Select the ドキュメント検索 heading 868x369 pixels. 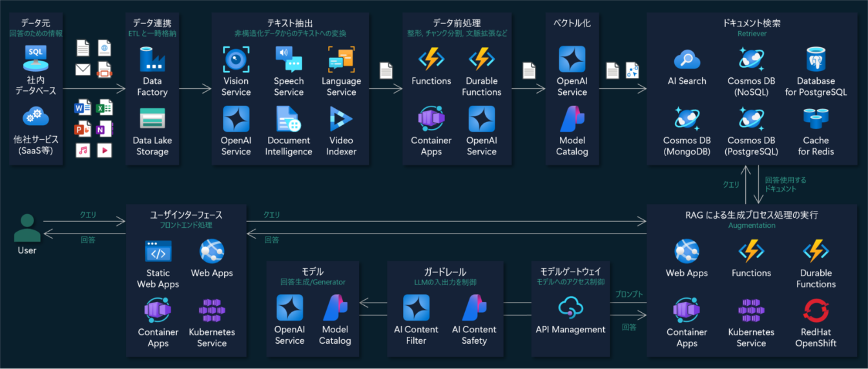[752, 23]
